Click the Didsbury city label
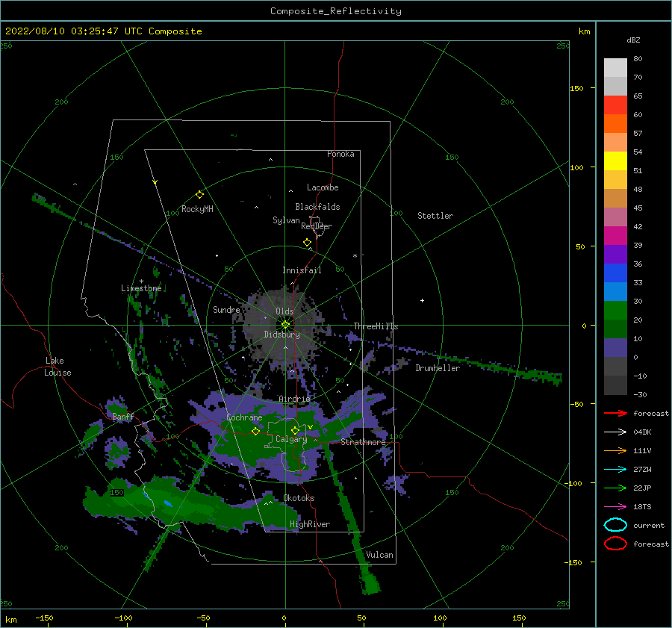Screen dimensions: 672x628 coord(282,335)
